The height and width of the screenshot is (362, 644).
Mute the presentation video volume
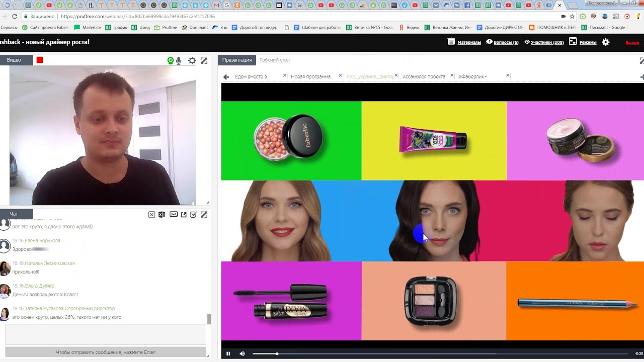(242, 354)
